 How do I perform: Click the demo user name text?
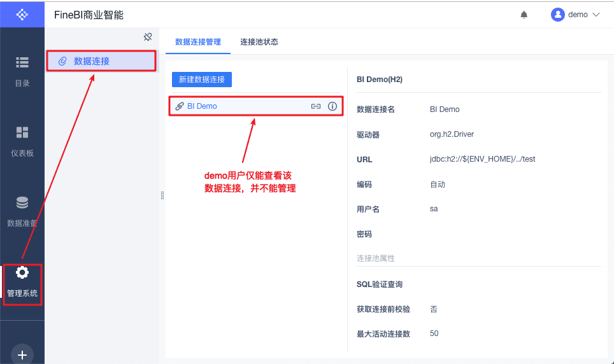(578, 15)
